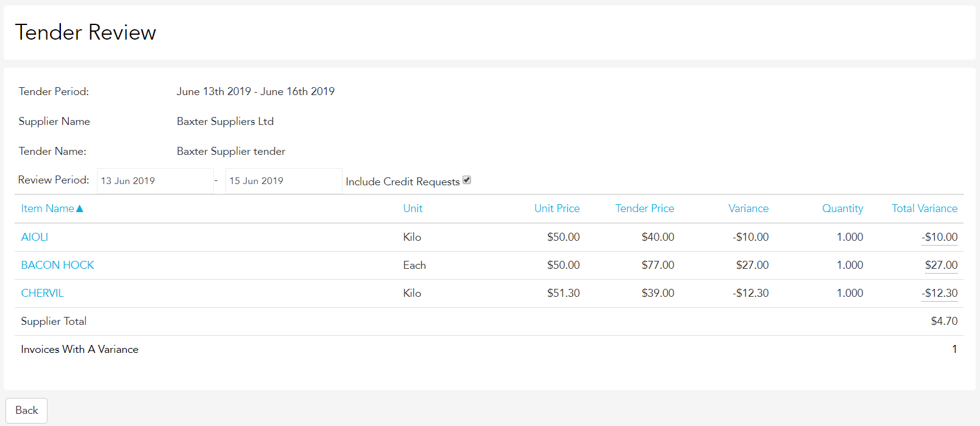Click the review start date field 13 Jun 2019
The width and height of the screenshot is (980, 426).
pos(155,181)
